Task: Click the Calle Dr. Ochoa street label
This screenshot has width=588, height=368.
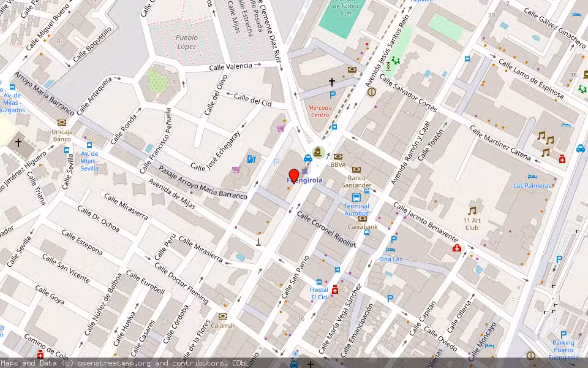Action: tap(99, 218)
